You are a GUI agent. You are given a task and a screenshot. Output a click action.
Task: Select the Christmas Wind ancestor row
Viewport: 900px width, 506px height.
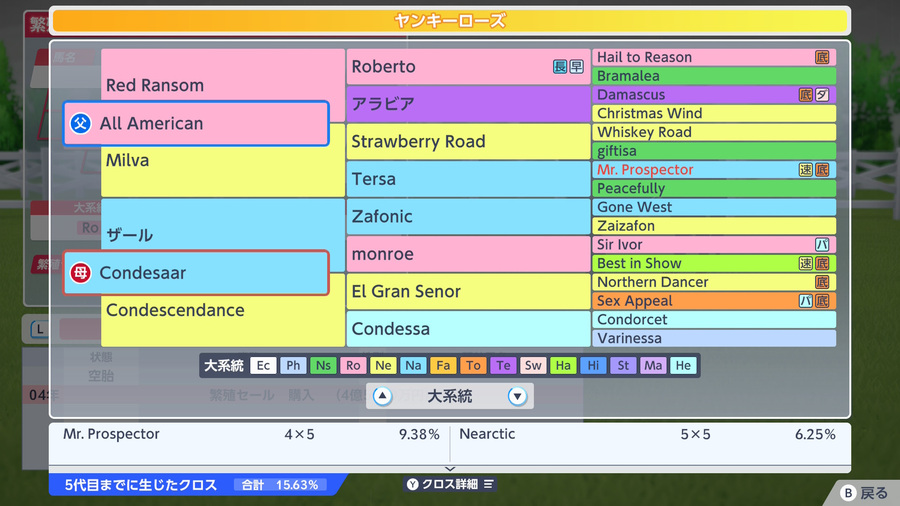point(714,113)
